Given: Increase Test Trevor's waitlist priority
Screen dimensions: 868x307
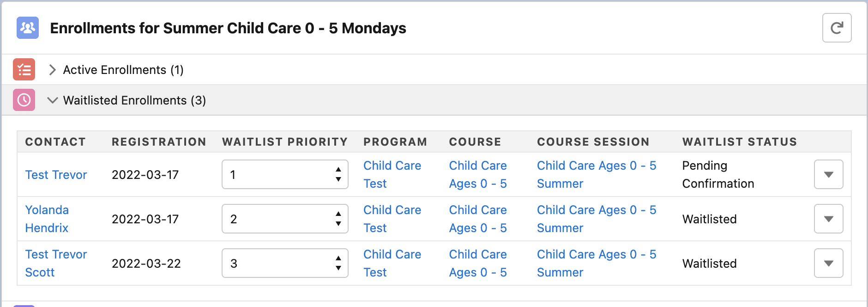Looking at the screenshot, I should coord(338,170).
